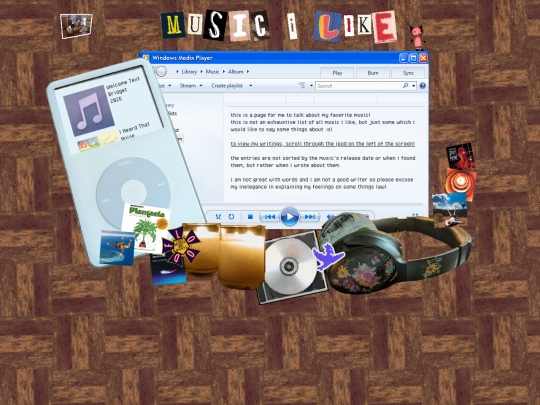Open the blue question mark help icon
The image size is (540, 405).
423,86
